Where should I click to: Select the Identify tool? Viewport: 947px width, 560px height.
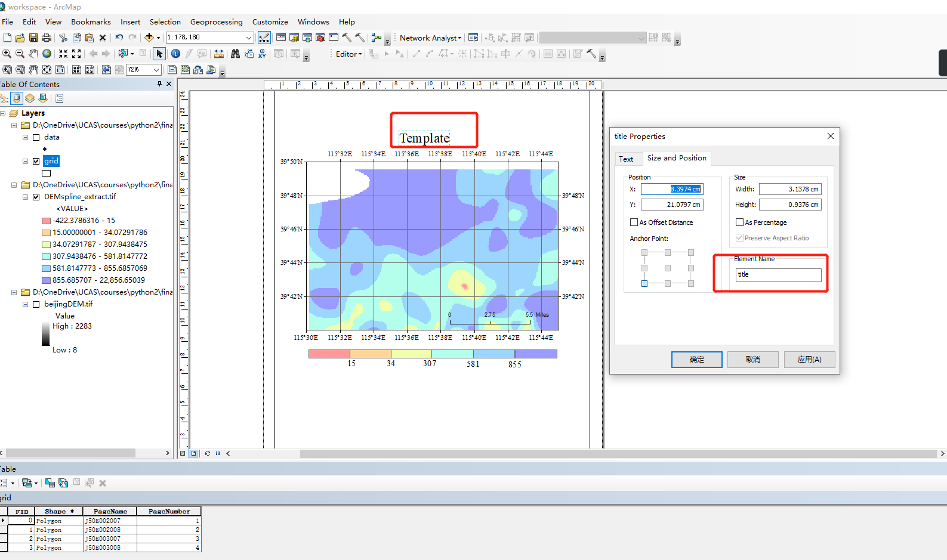pyautogui.click(x=175, y=54)
